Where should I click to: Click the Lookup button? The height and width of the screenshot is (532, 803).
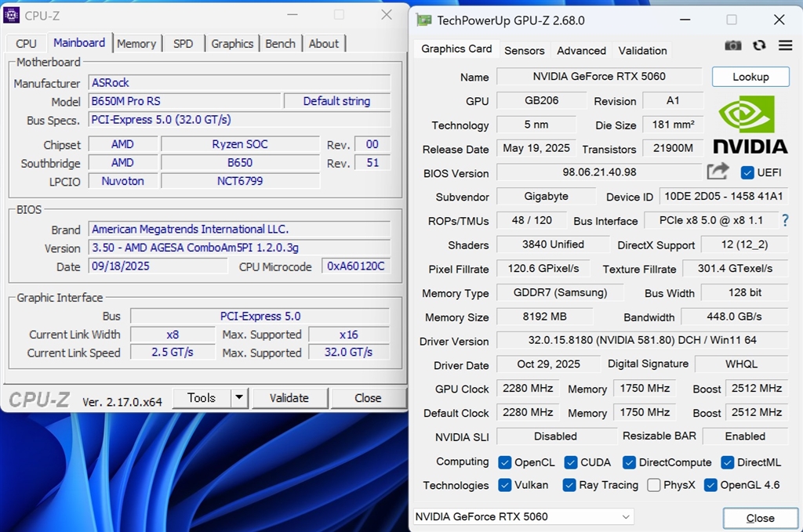750,77
